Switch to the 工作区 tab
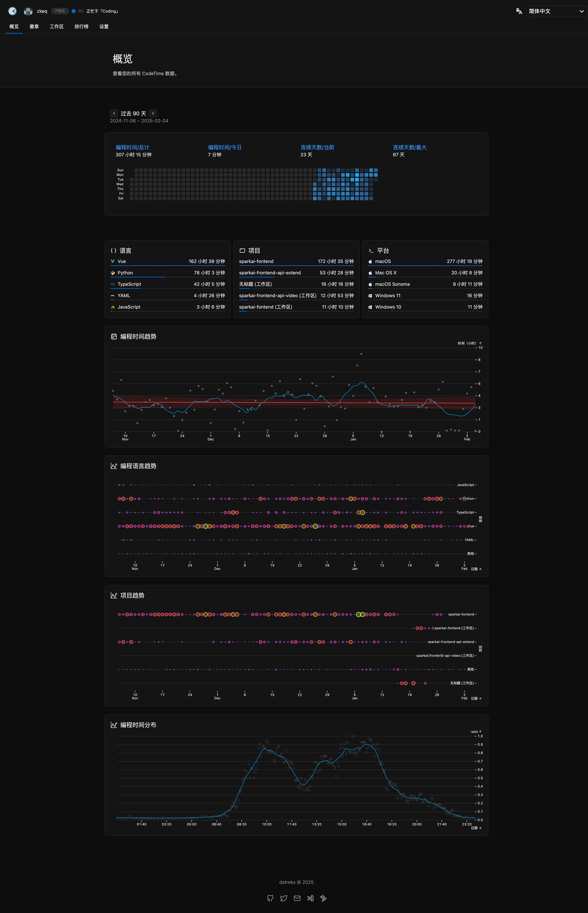 [x=57, y=26]
